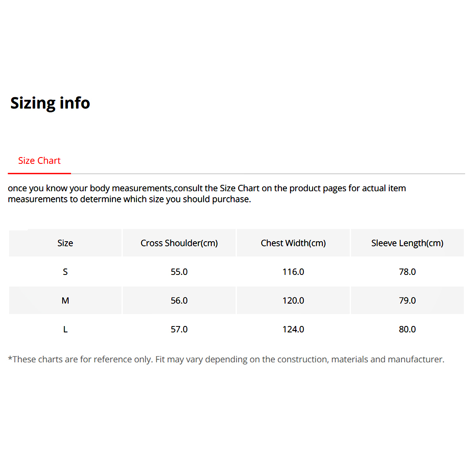Click the 120.0 chest width cell

[293, 301]
